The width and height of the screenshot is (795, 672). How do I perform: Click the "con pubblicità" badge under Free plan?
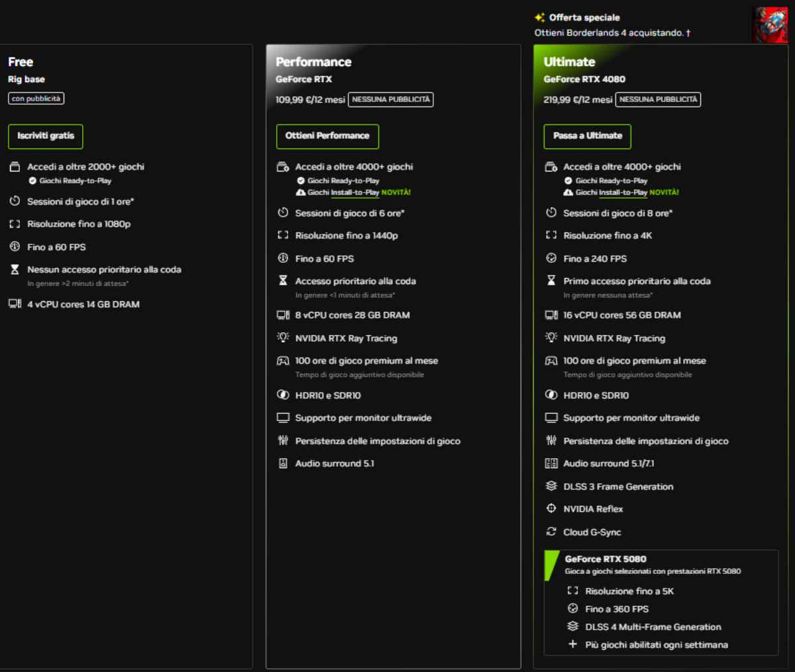click(x=36, y=98)
